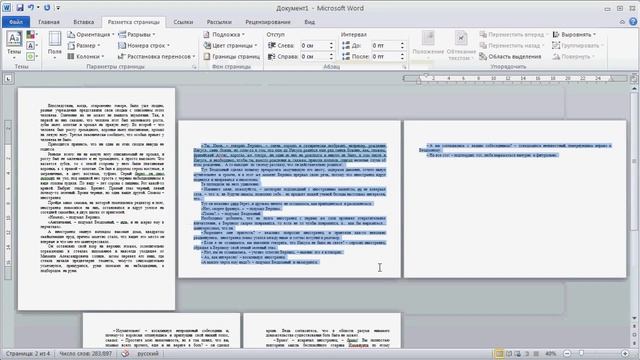640x360 pixels.
Task: Open the Файл tab
Action: [16, 22]
